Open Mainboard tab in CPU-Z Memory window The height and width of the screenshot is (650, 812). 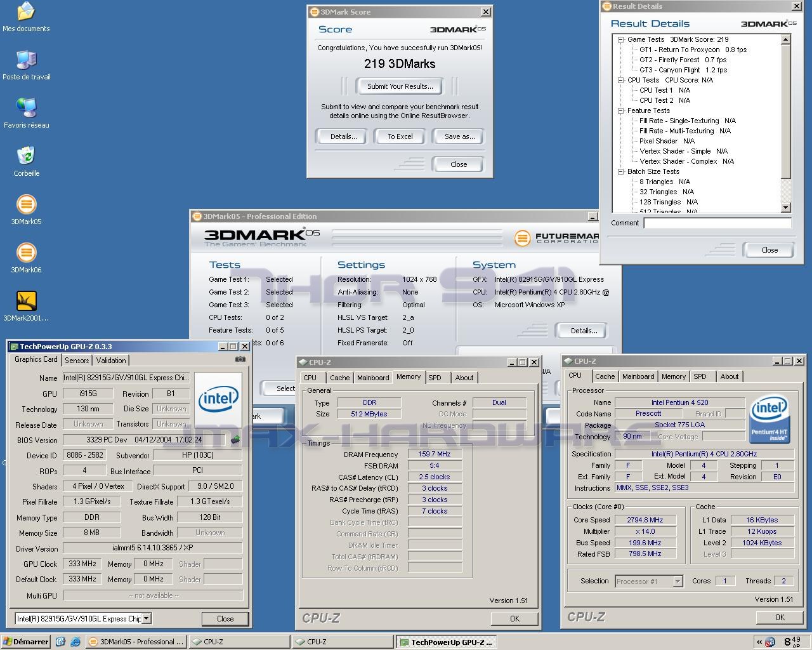pos(373,378)
